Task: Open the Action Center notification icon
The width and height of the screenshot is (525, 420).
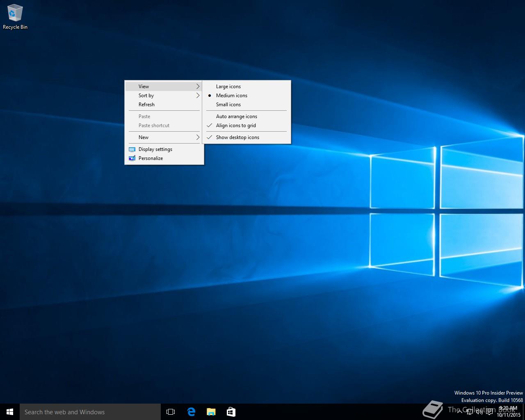Action: 489,412
